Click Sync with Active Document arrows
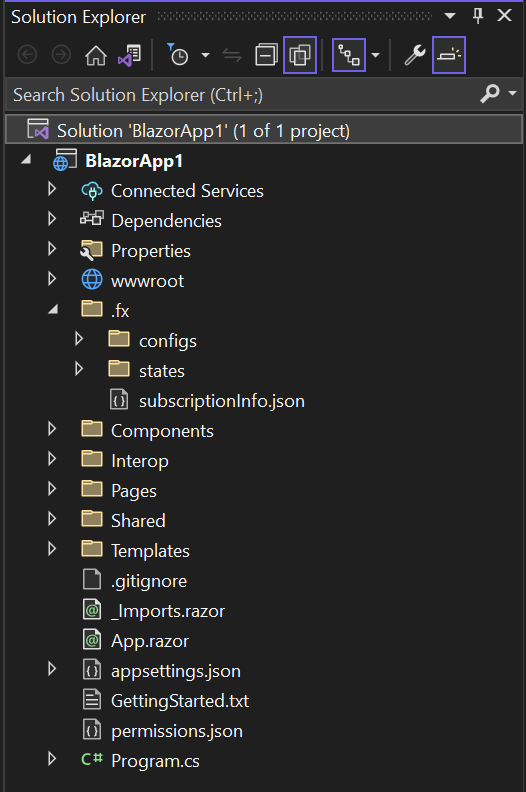This screenshot has width=526, height=792. click(232, 55)
